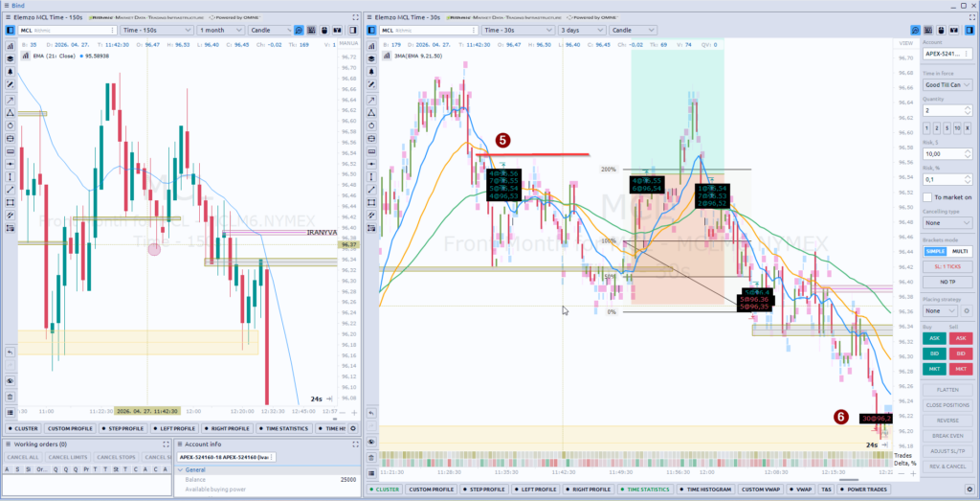This screenshot has width=980, height=501.
Task: Click the Quantity input field
Action: 943,111
